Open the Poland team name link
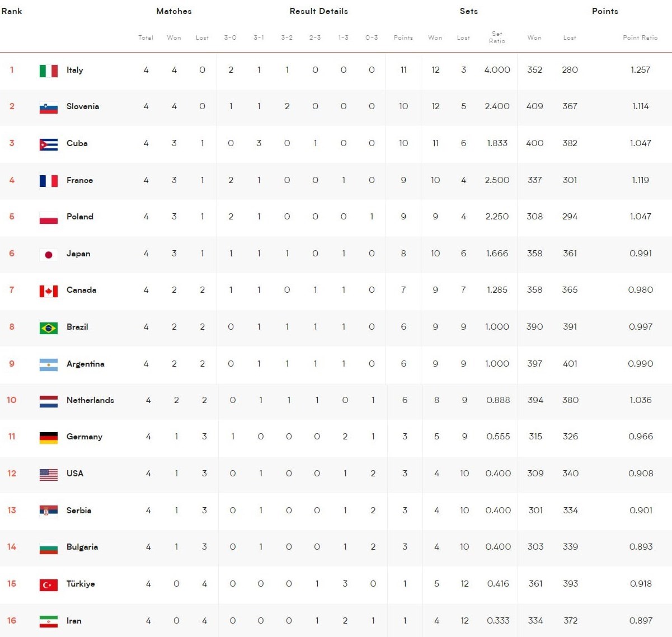The image size is (672, 637). 79,217
